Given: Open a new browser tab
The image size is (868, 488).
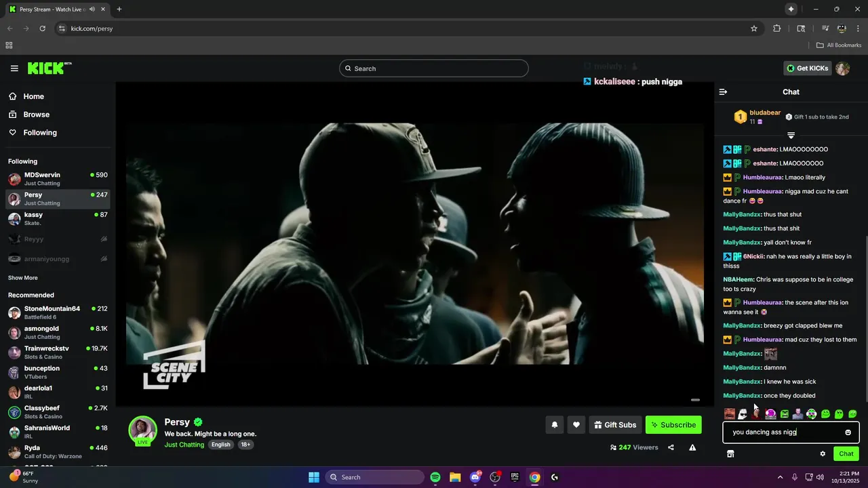Looking at the screenshot, I should click(119, 9).
